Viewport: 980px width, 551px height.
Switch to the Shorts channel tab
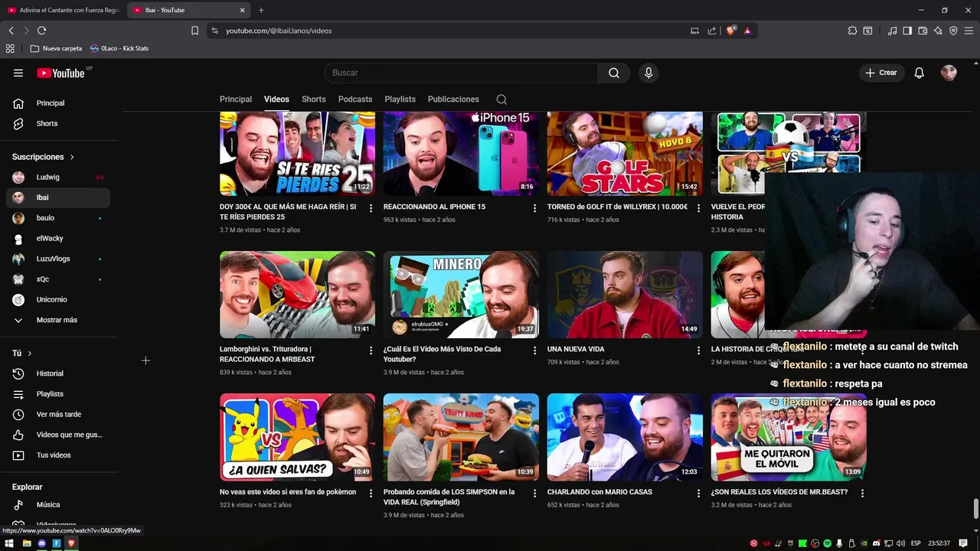click(x=313, y=99)
